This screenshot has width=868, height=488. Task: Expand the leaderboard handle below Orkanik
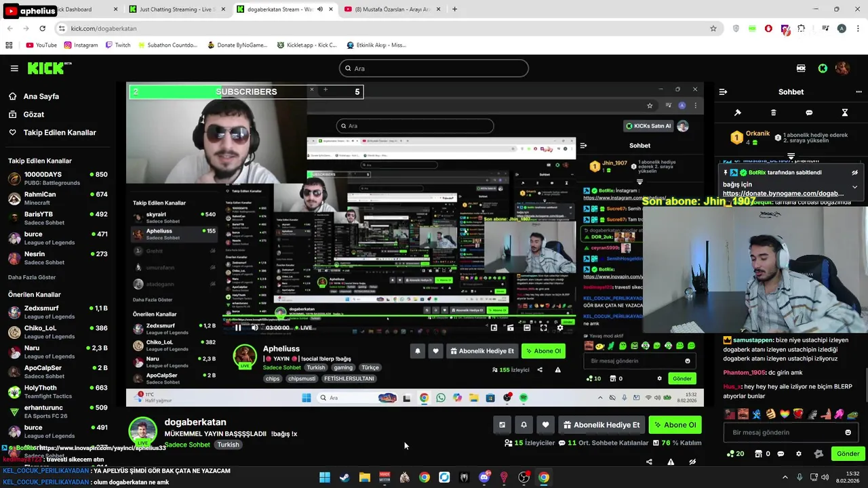(x=791, y=156)
